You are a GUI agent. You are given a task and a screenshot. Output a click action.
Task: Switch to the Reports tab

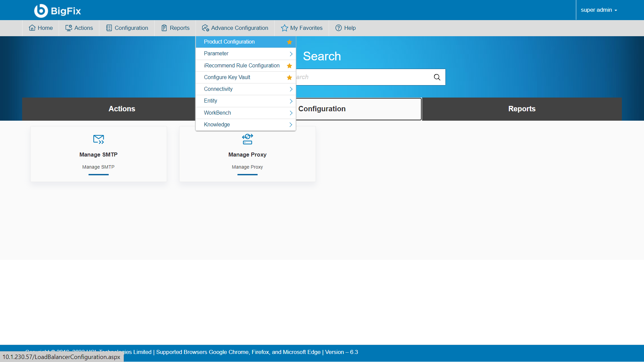pyautogui.click(x=522, y=109)
